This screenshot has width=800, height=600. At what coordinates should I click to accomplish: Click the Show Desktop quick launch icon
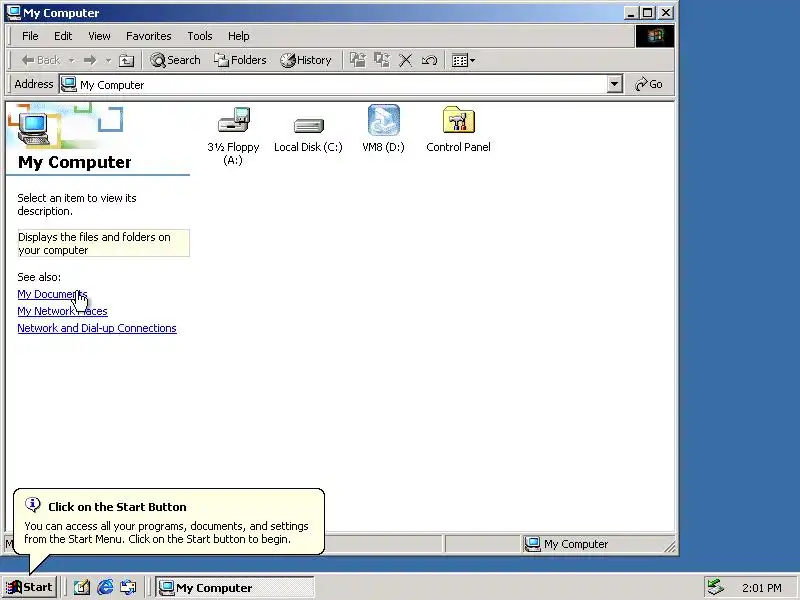(82, 587)
